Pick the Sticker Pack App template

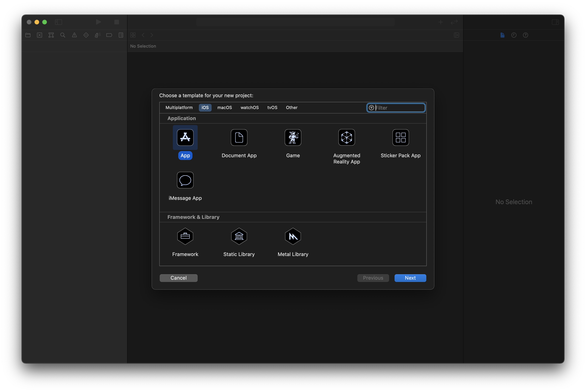coord(400,138)
